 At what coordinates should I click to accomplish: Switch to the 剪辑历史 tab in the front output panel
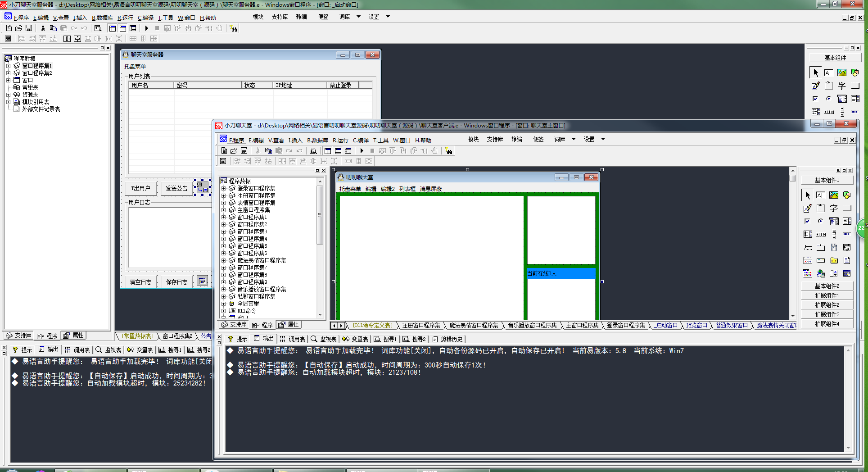point(448,339)
